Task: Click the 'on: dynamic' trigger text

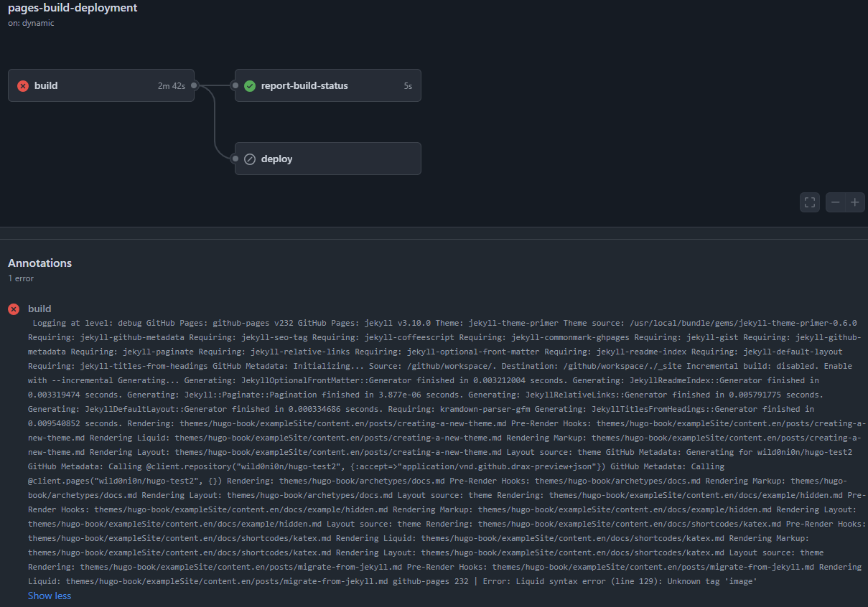Action: (31, 23)
